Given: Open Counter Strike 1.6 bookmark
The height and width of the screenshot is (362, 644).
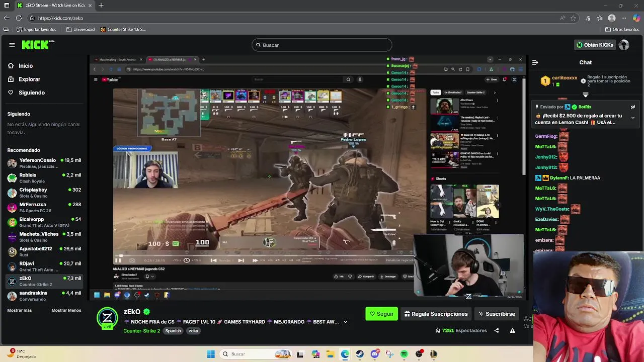Looking at the screenshot, I should click(123, 30).
